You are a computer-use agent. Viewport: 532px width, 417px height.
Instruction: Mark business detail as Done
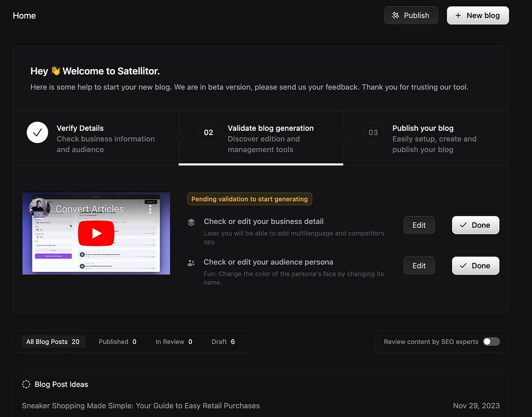point(475,225)
